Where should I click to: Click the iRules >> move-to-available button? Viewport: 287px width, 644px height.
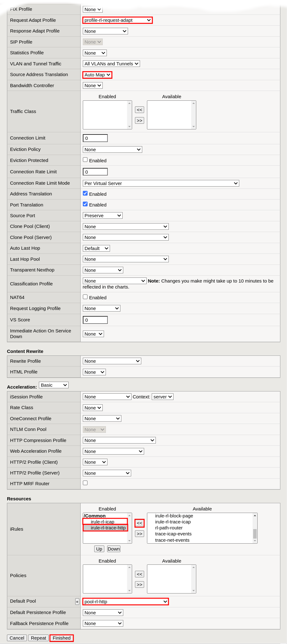coord(139,534)
